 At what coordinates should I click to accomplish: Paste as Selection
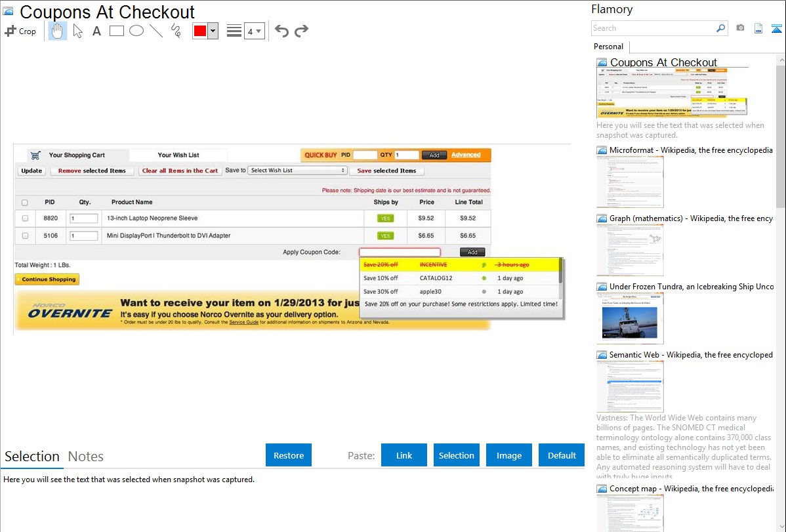tap(457, 455)
